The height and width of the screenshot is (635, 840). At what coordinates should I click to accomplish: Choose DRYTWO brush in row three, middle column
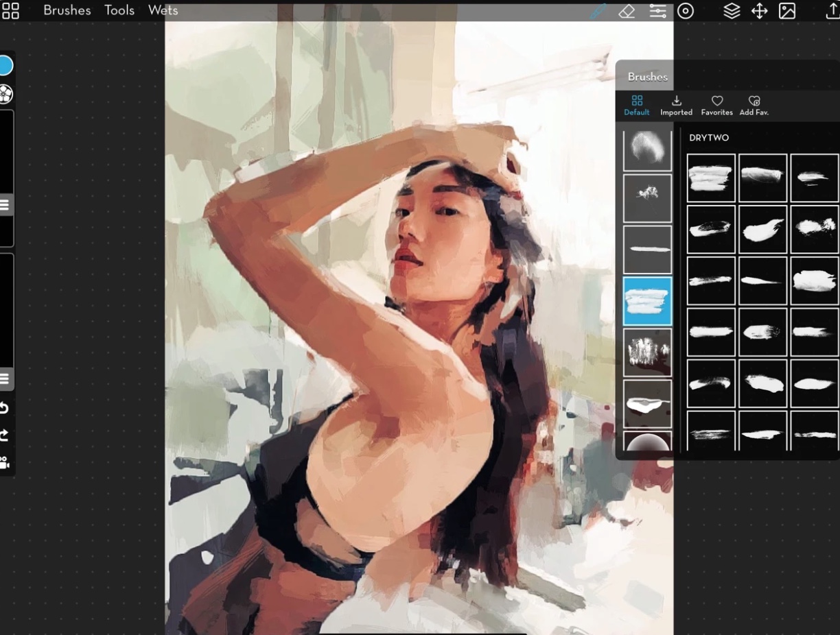(x=762, y=280)
